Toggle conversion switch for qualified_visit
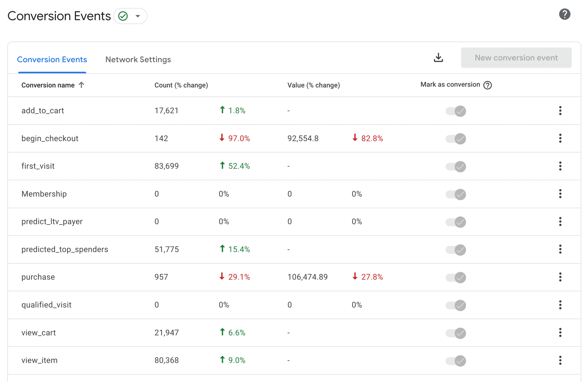Image resolution: width=588 pixels, height=382 pixels. (456, 305)
